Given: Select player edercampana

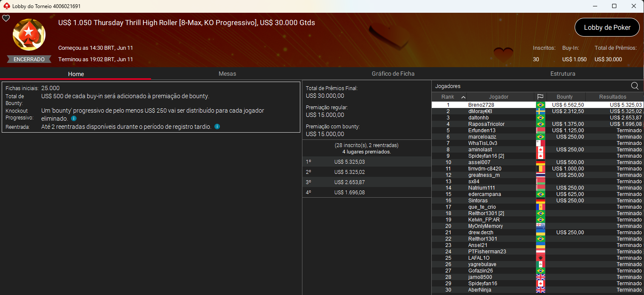Looking at the screenshot, I should pyautogui.click(x=537, y=194).
